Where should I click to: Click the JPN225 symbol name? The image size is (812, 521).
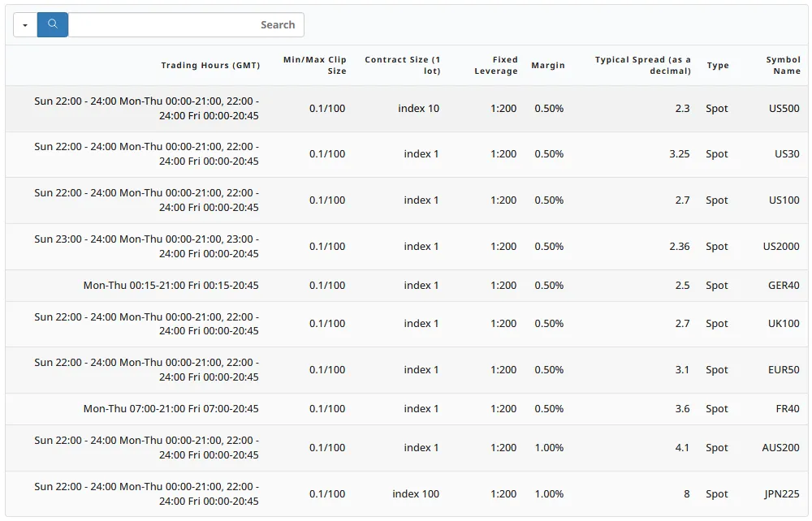click(x=781, y=494)
